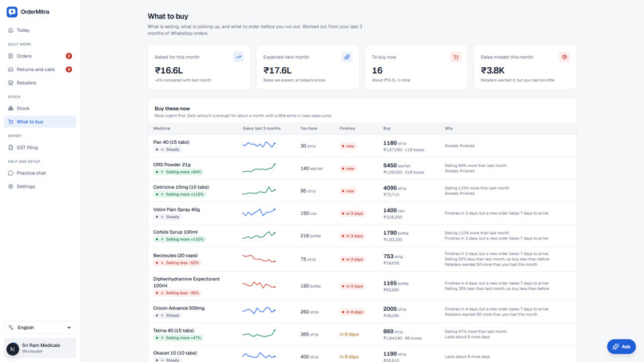This screenshot has height=362, width=644.
Task: Click the Settings gear icon
Action: pyautogui.click(x=10, y=186)
